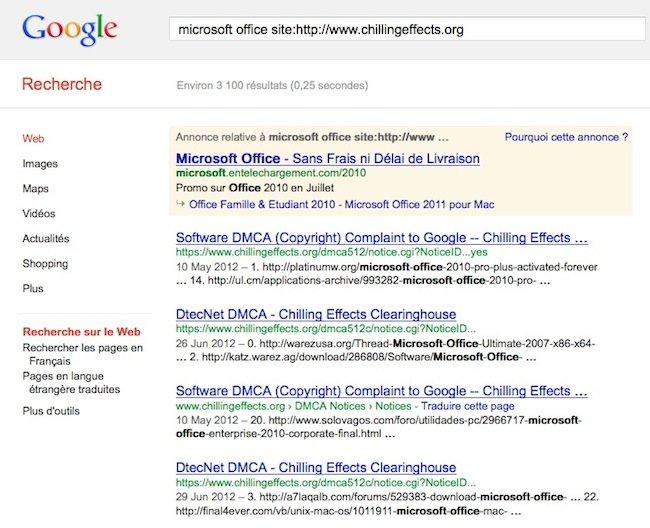Viewport: 650px width, 528px height.
Task: Click Traduire cette page link
Action: (x=468, y=406)
